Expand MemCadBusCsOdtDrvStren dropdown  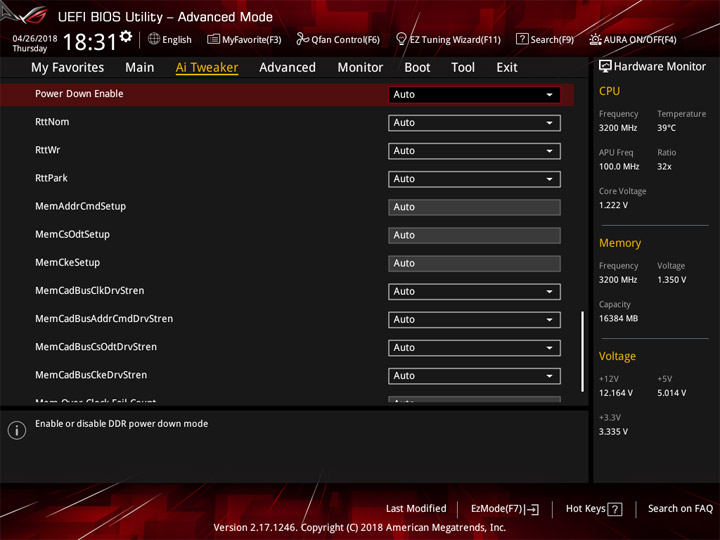click(474, 348)
